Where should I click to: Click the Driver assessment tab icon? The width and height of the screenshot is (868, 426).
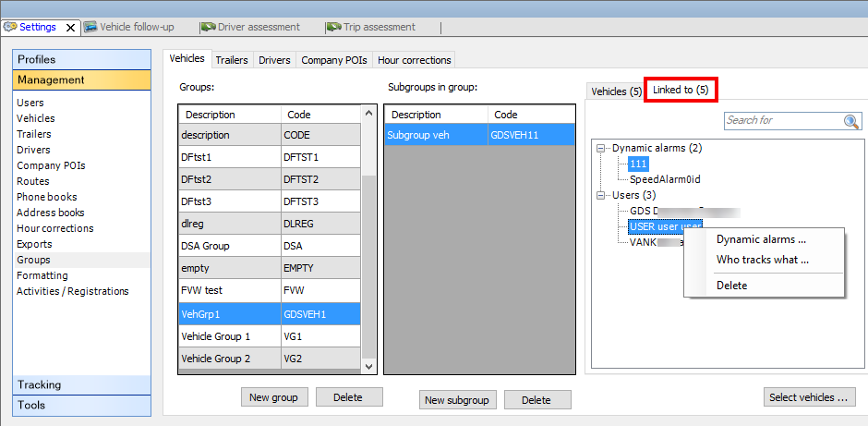208,28
